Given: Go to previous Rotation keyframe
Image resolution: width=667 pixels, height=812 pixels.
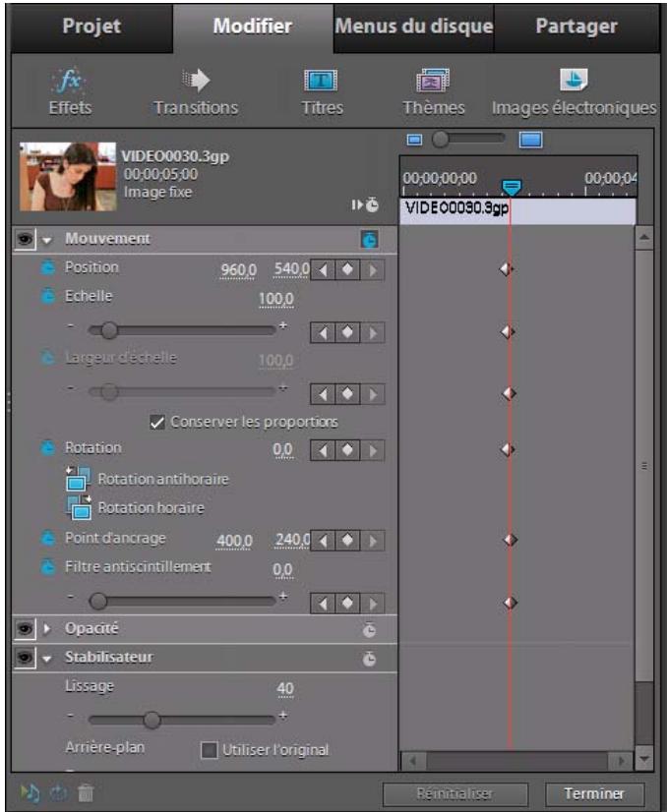Looking at the screenshot, I should point(323,450).
